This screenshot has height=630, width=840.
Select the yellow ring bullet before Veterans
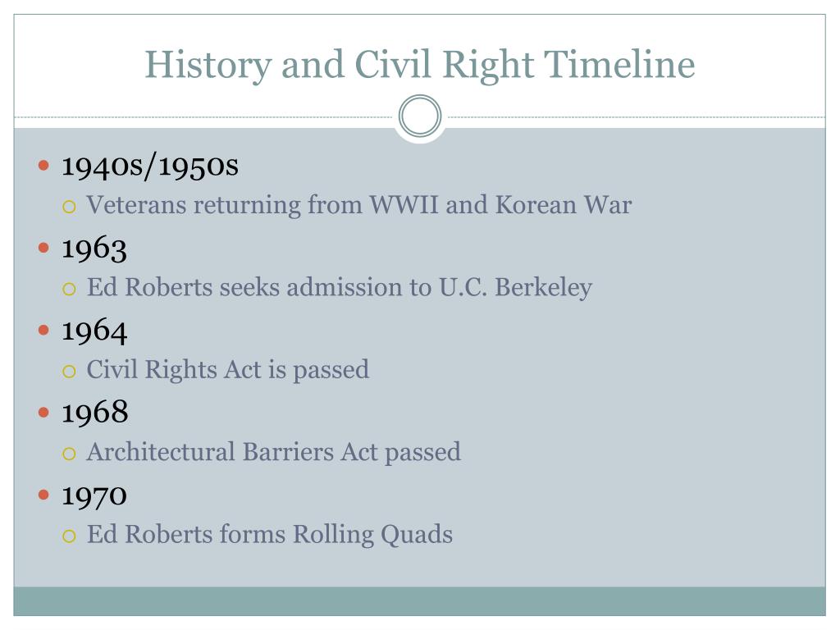(x=69, y=207)
